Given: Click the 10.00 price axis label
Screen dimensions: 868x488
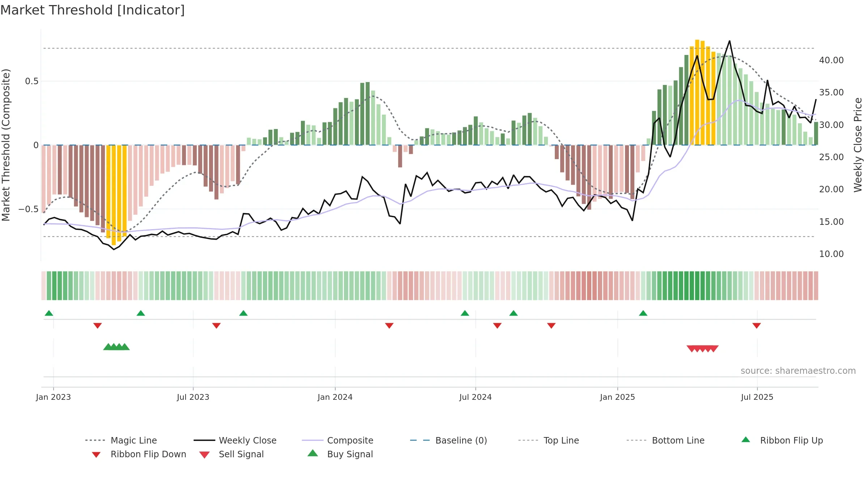Looking at the screenshot, I should click(x=831, y=254).
